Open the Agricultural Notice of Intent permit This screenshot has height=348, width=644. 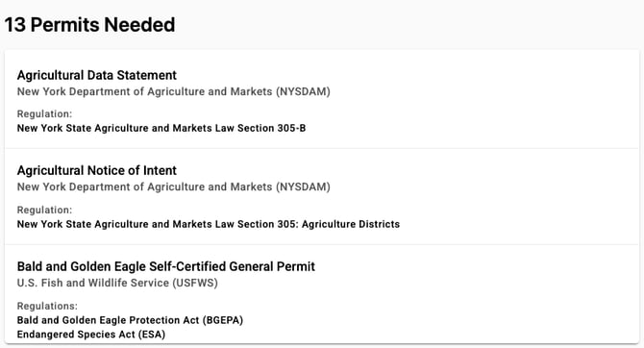96,170
